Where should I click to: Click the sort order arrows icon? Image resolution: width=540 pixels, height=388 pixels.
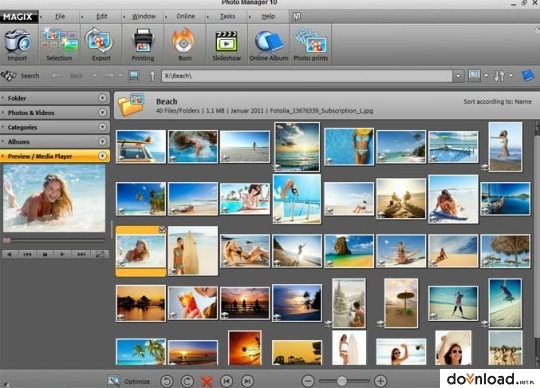coord(499,76)
